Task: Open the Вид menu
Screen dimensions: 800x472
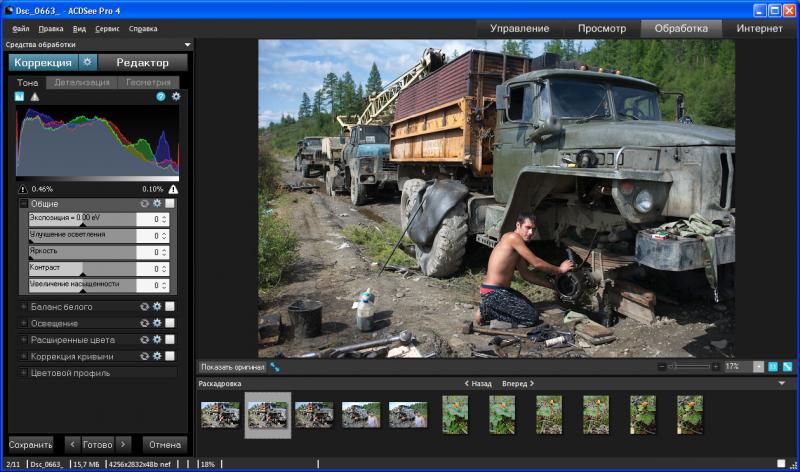Action: coord(79,29)
